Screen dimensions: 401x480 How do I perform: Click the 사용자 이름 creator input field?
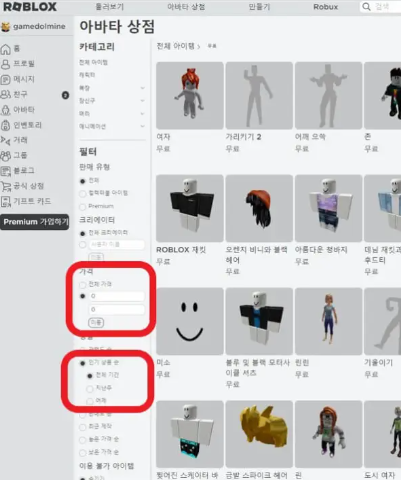(116, 245)
